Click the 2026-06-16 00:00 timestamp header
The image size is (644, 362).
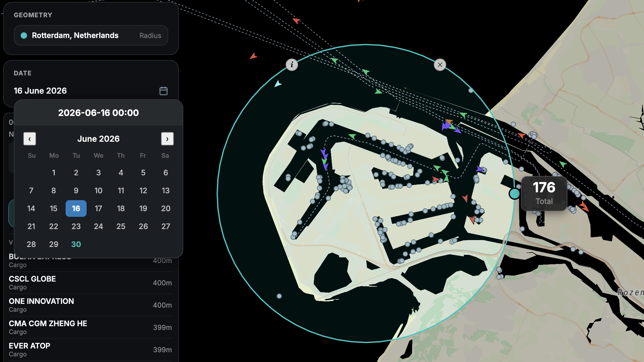click(x=99, y=113)
